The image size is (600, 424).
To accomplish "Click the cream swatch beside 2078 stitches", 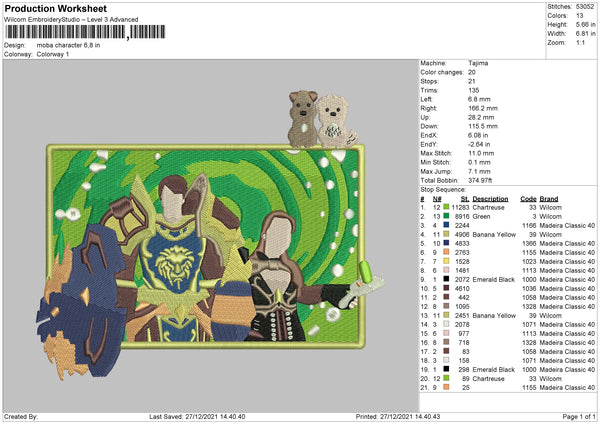I will tap(446, 324).
